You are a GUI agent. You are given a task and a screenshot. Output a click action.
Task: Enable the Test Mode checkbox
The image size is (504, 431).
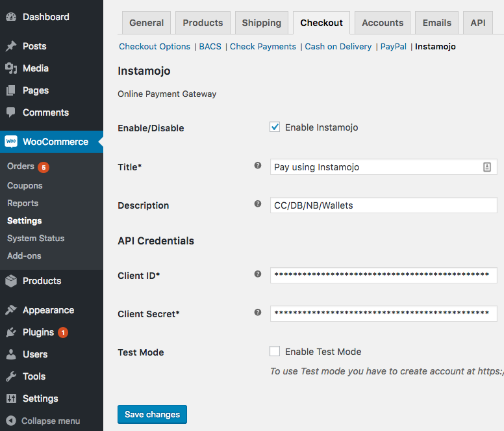tap(275, 352)
